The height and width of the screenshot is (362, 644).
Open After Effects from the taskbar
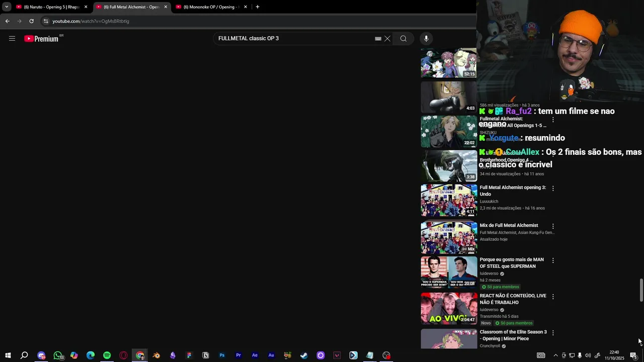coord(255,355)
